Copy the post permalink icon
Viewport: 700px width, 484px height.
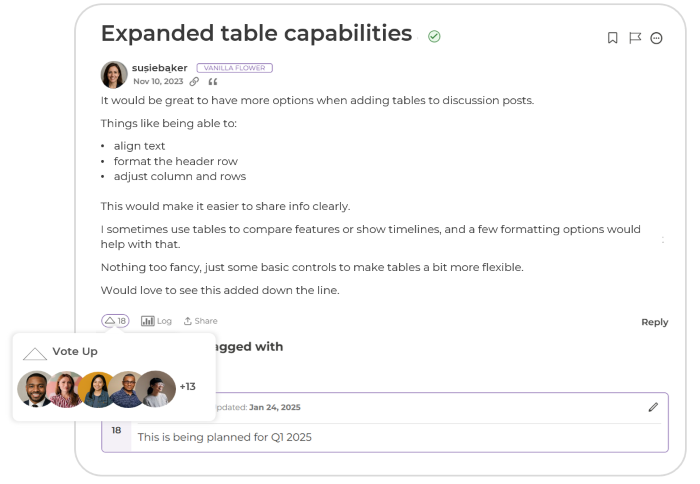pyautogui.click(x=195, y=82)
